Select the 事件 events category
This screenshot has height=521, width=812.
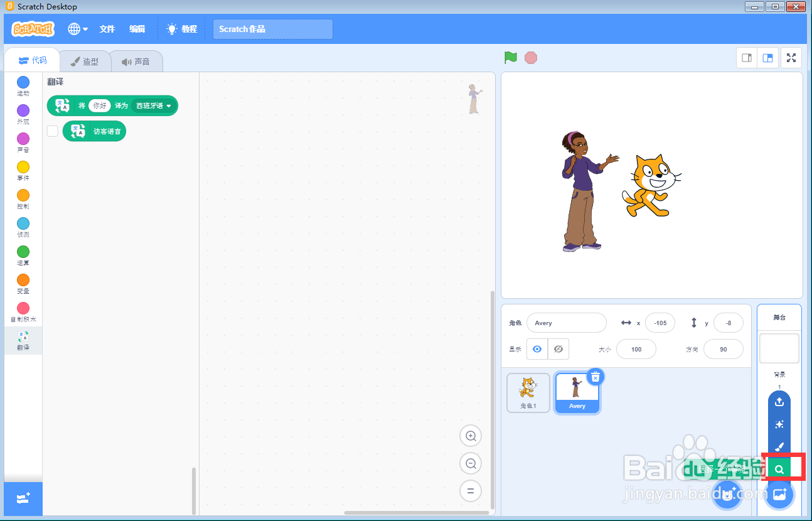pos(23,171)
